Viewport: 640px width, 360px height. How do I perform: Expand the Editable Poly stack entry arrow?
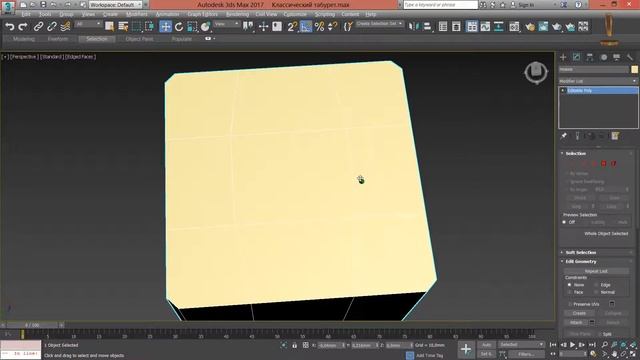[563, 90]
